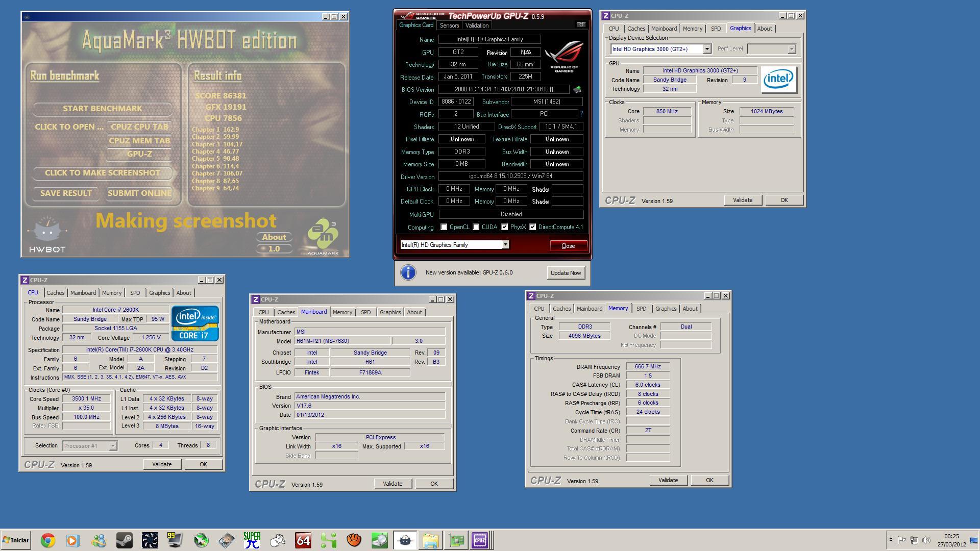Open the black fan icon in taskbar

150,540
